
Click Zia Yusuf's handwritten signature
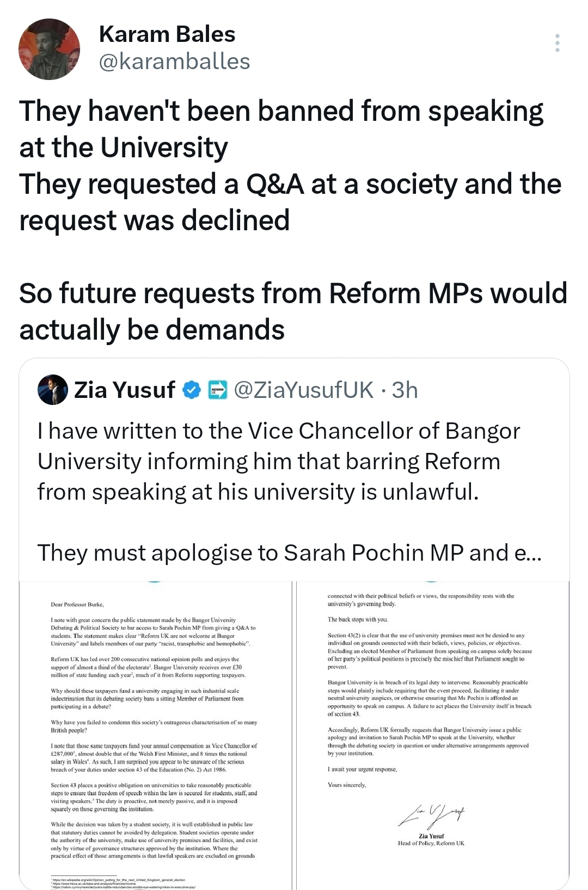432,815
